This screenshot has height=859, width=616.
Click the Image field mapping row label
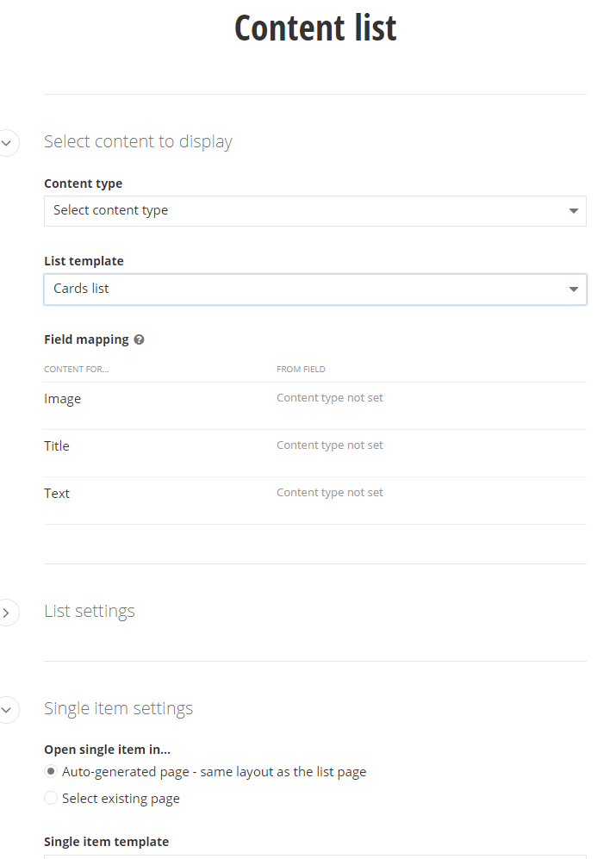63,399
